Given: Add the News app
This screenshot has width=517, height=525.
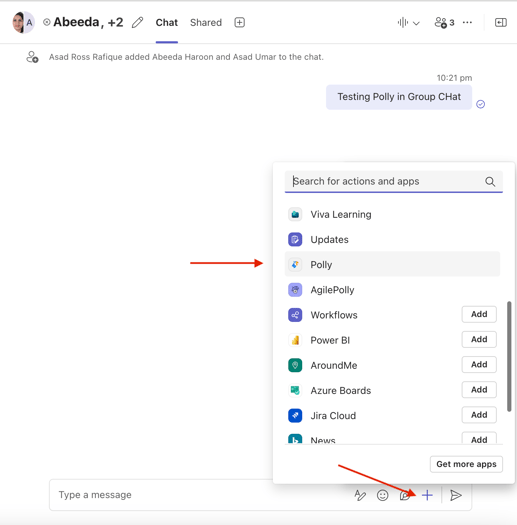Looking at the screenshot, I should [479, 439].
